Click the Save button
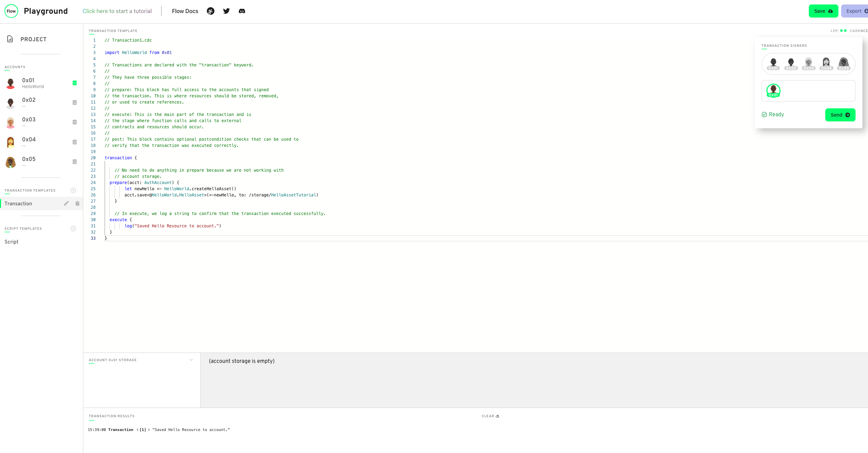 pos(823,11)
